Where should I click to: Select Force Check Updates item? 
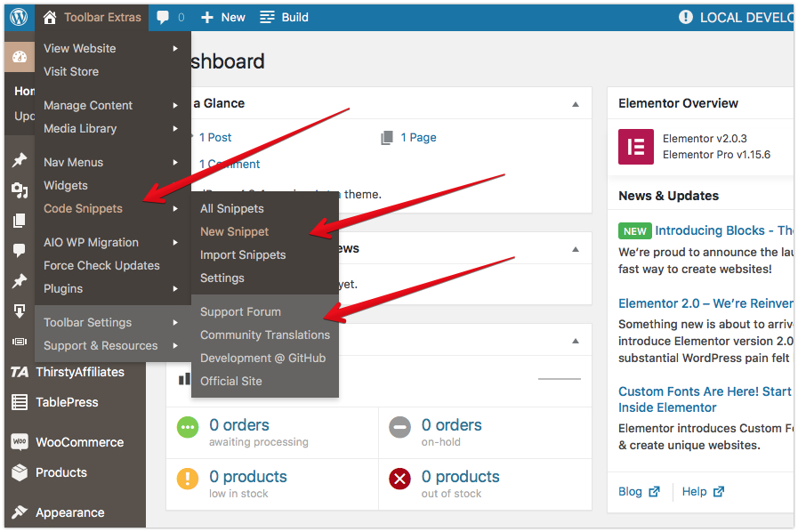tap(101, 266)
